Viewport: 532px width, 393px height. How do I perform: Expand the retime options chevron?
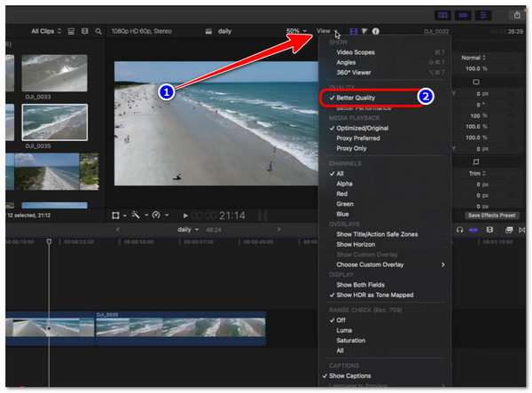[x=167, y=216]
